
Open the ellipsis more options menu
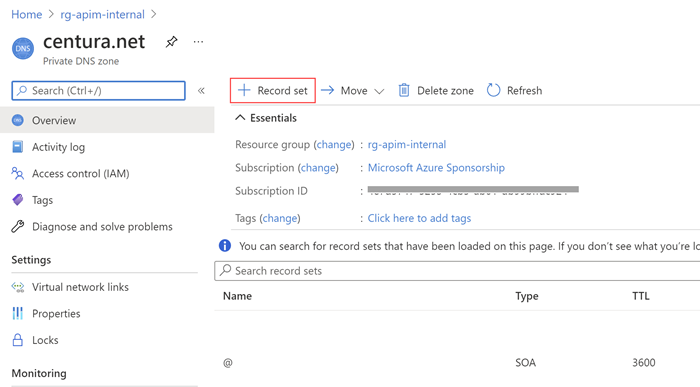(198, 42)
